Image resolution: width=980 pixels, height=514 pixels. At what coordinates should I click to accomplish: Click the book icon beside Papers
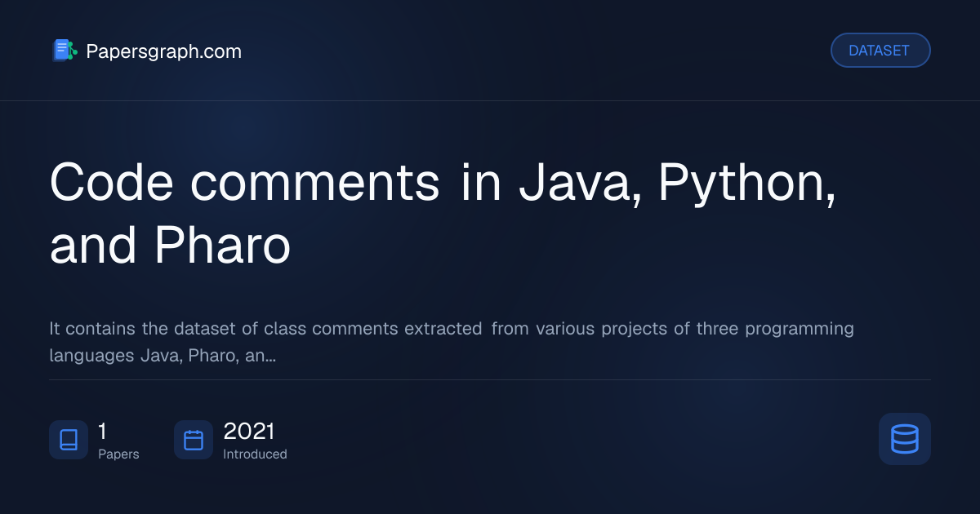tap(69, 440)
